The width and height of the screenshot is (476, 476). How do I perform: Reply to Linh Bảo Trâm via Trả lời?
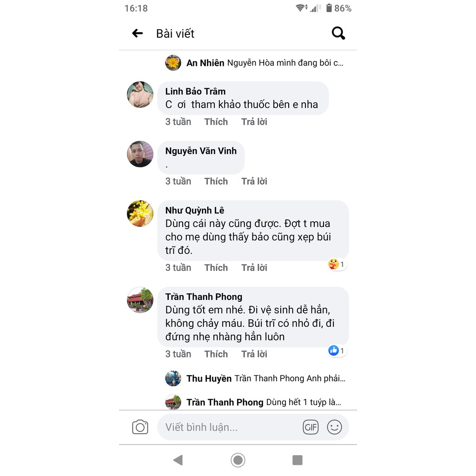[x=254, y=122]
